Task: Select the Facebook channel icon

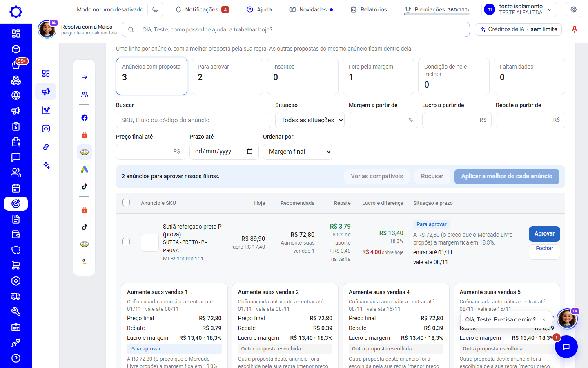Action: click(85, 118)
